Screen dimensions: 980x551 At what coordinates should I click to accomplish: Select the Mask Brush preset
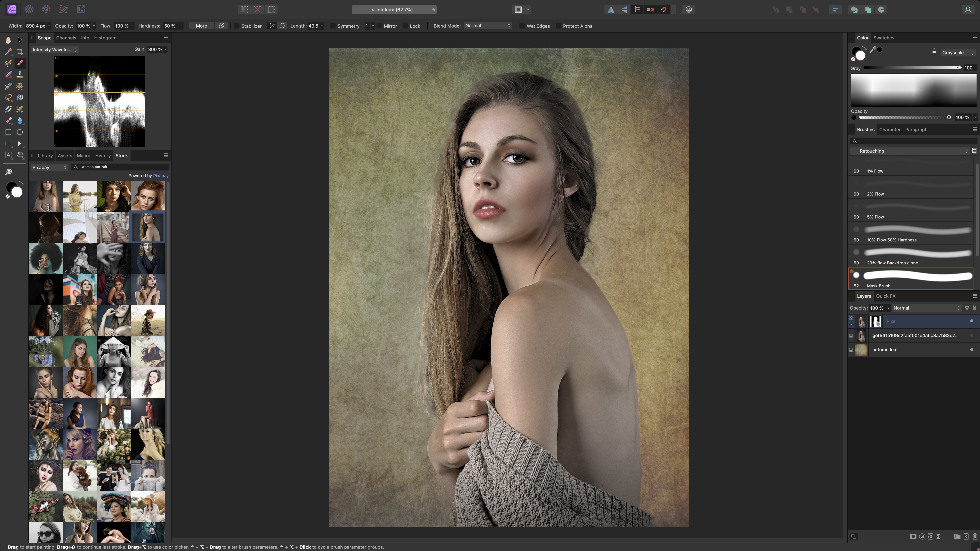tap(911, 279)
